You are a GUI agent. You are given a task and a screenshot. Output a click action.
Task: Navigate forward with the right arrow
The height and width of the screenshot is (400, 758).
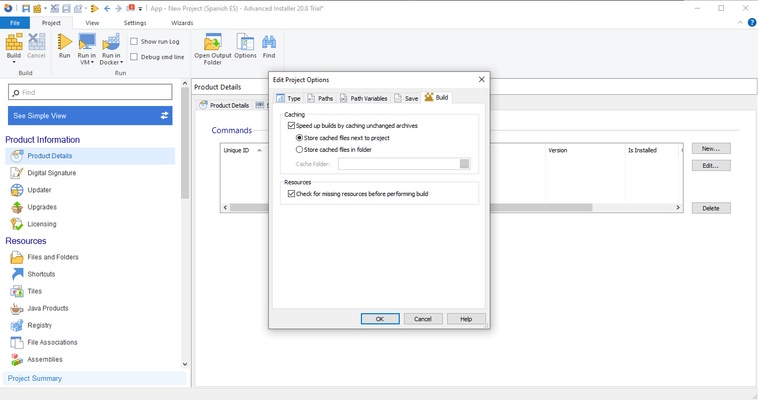(x=118, y=8)
